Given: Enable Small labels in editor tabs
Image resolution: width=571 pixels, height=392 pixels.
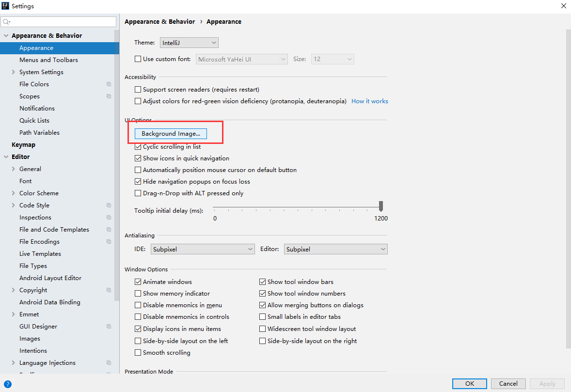Looking at the screenshot, I should [263, 317].
